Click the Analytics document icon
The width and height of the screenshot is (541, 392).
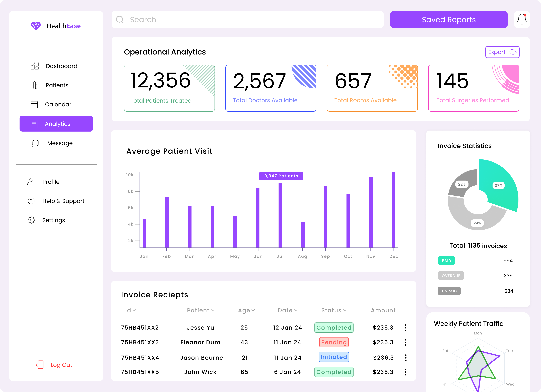pyautogui.click(x=34, y=124)
